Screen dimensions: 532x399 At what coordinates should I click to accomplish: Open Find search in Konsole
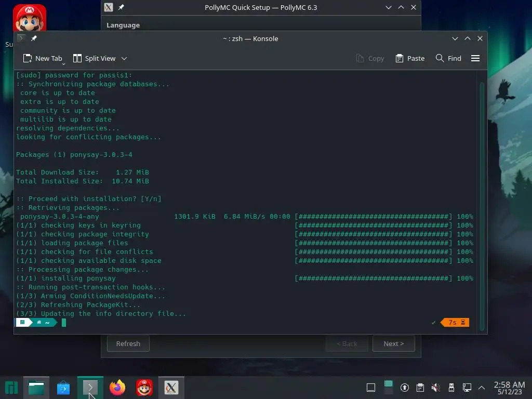pos(448,58)
